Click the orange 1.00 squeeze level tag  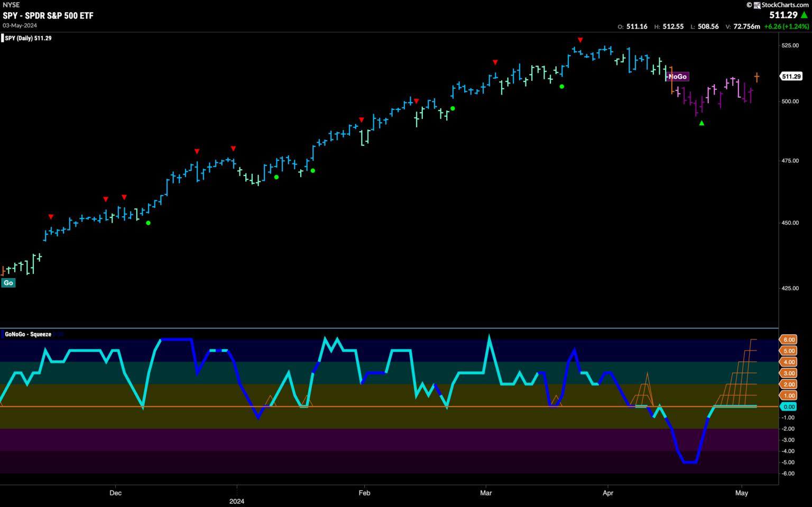click(789, 395)
